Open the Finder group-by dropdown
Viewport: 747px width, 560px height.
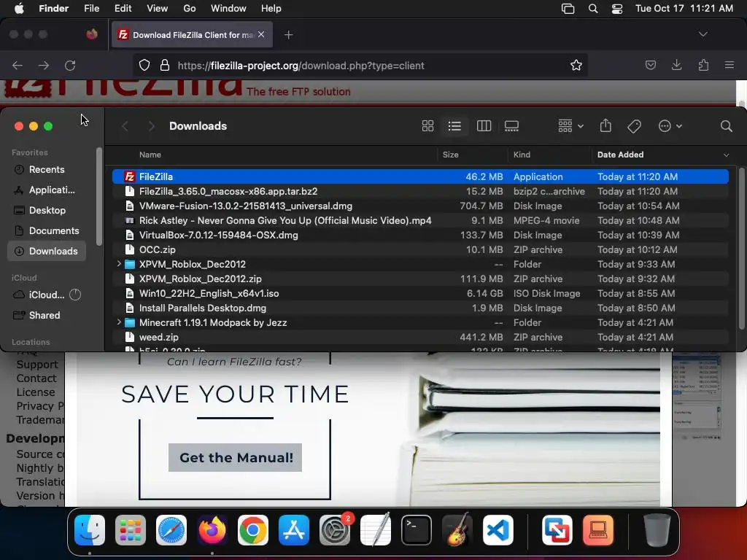click(x=570, y=126)
